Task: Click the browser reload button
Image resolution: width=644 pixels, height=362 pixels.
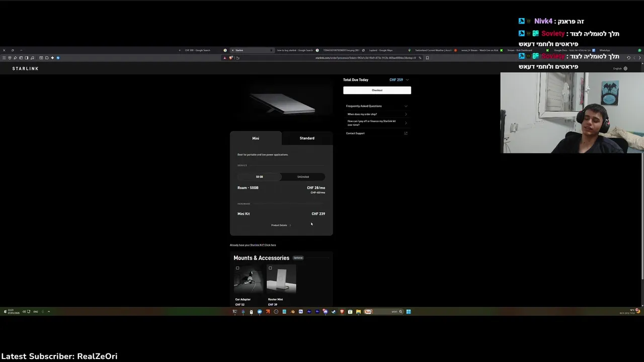Action: click(628, 58)
